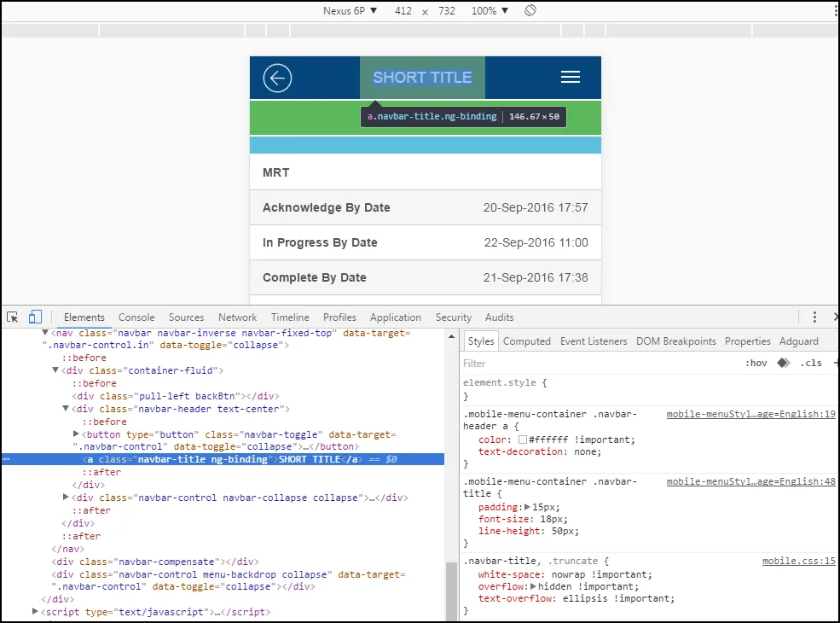840x623 pixels.
Task: Click the new style rule diamond icon
Action: (x=783, y=363)
